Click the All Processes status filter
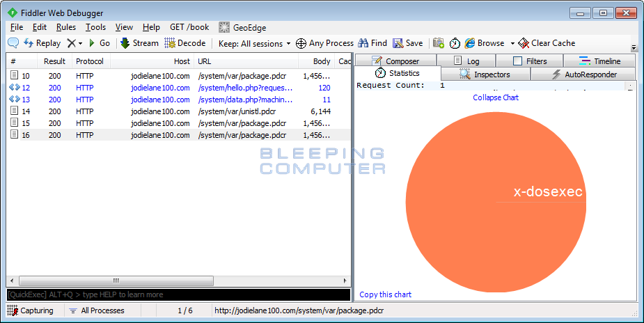 [x=97, y=310]
